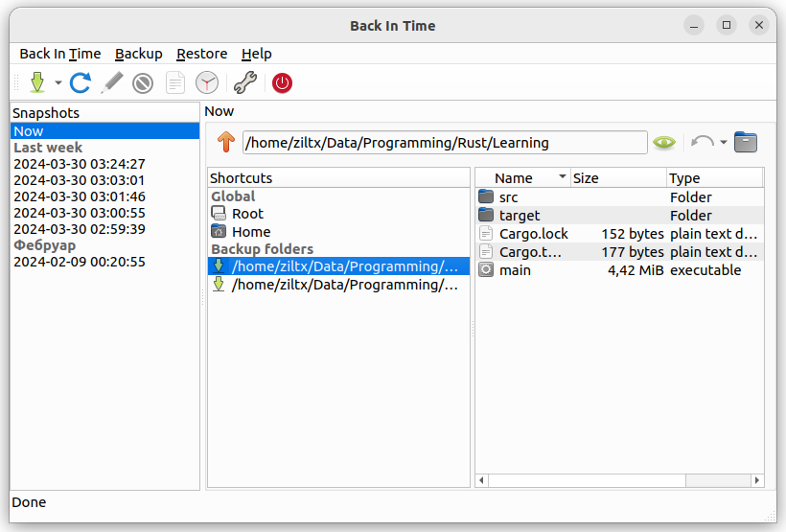This screenshot has width=786, height=532.
Task: Minimize the Back In Time window
Action: pyautogui.click(x=694, y=25)
